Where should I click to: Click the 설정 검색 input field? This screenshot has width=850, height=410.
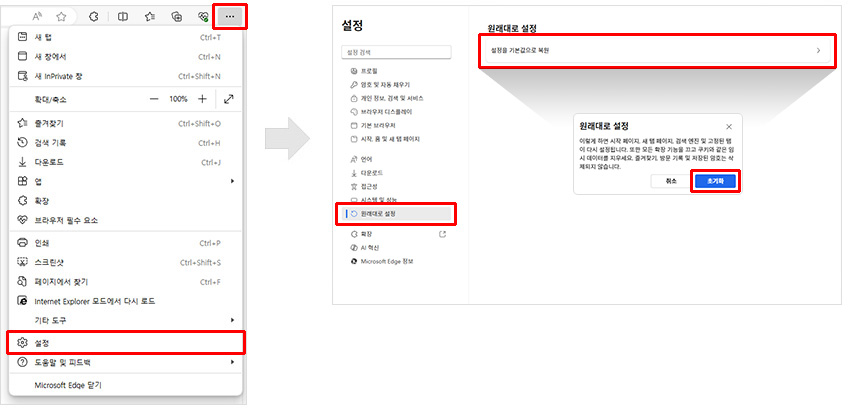397,52
